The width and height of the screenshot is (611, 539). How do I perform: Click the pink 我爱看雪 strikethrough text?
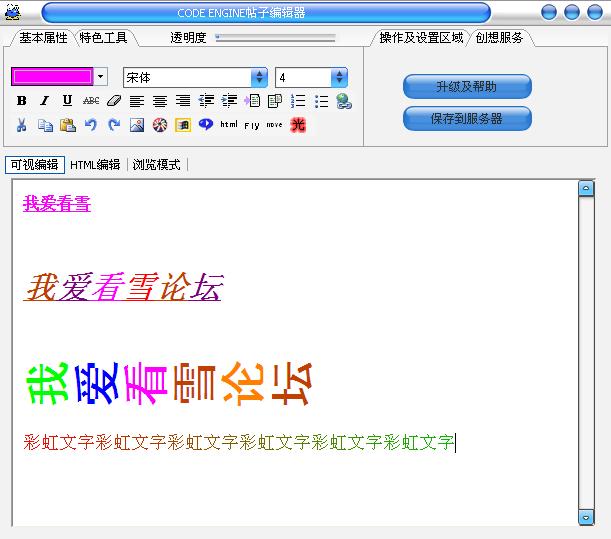pos(57,203)
